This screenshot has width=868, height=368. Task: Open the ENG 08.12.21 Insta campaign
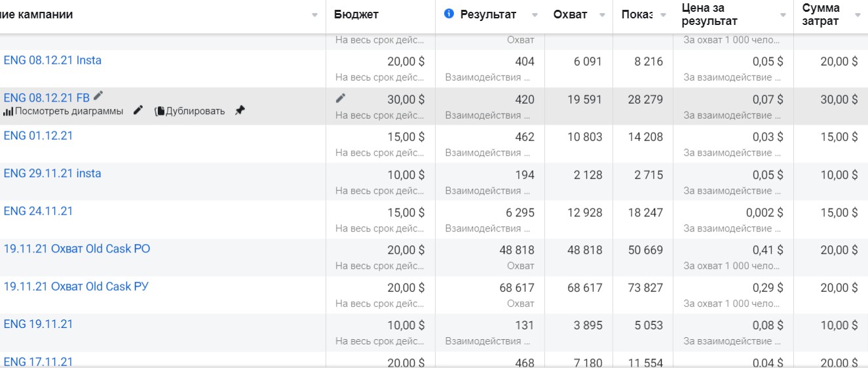pos(52,60)
